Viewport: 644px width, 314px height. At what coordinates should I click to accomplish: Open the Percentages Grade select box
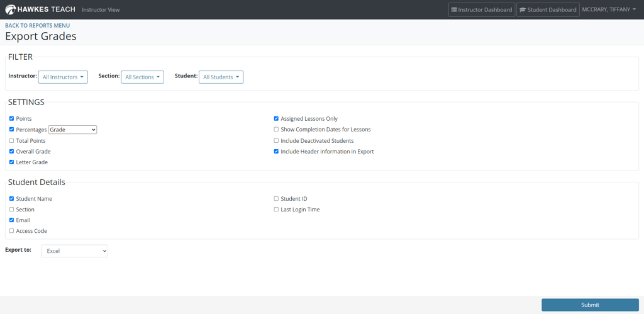[x=72, y=130]
